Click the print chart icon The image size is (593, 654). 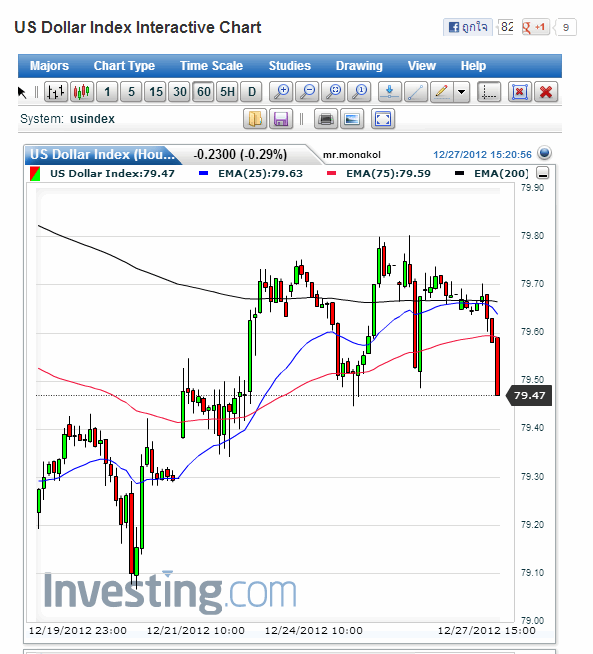(x=326, y=119)
